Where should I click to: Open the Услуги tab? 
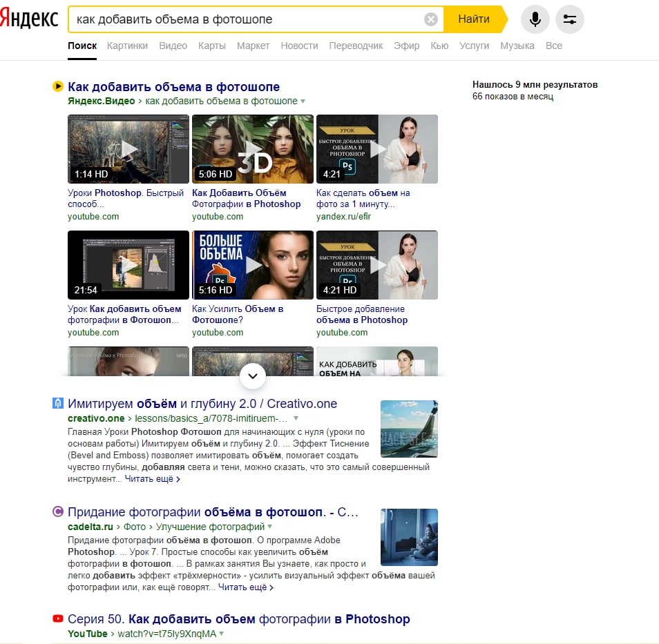pyautogui.click(x=474, y=46)
